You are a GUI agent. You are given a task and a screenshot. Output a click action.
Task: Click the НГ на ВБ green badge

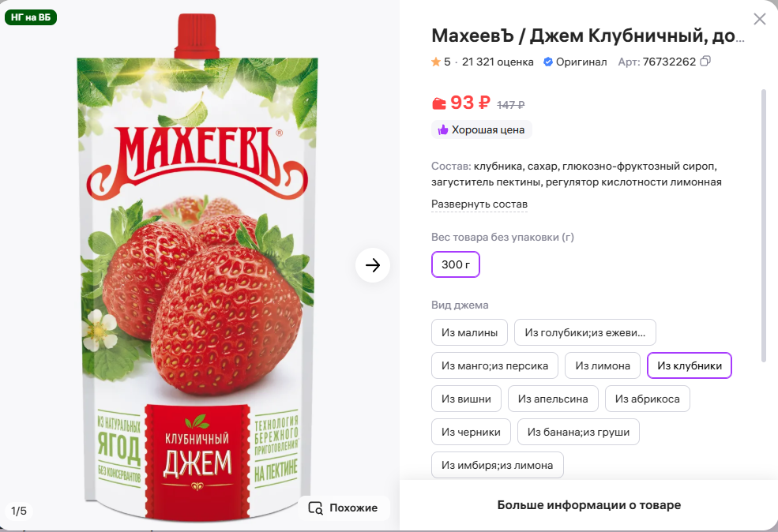point(31,17)
